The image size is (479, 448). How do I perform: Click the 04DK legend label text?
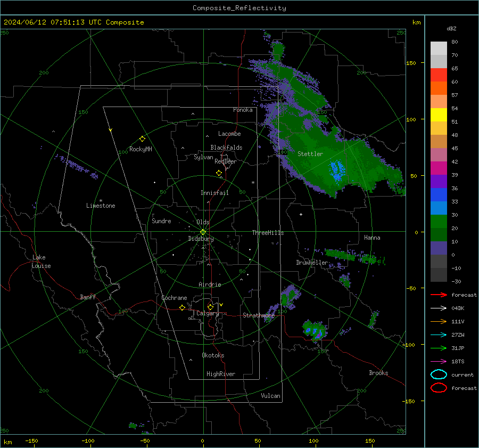[x=458, y=308]
